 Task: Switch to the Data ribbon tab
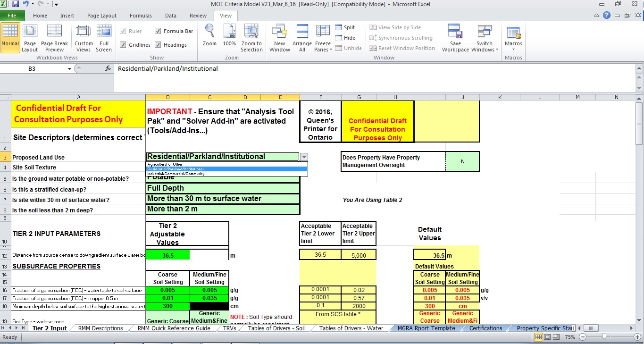(x=171, y=16)
